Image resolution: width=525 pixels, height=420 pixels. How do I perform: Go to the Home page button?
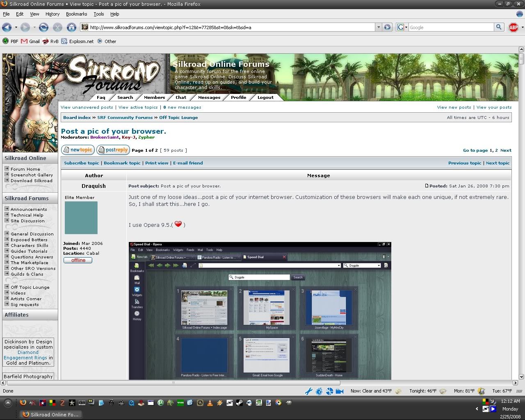[71, 27]
